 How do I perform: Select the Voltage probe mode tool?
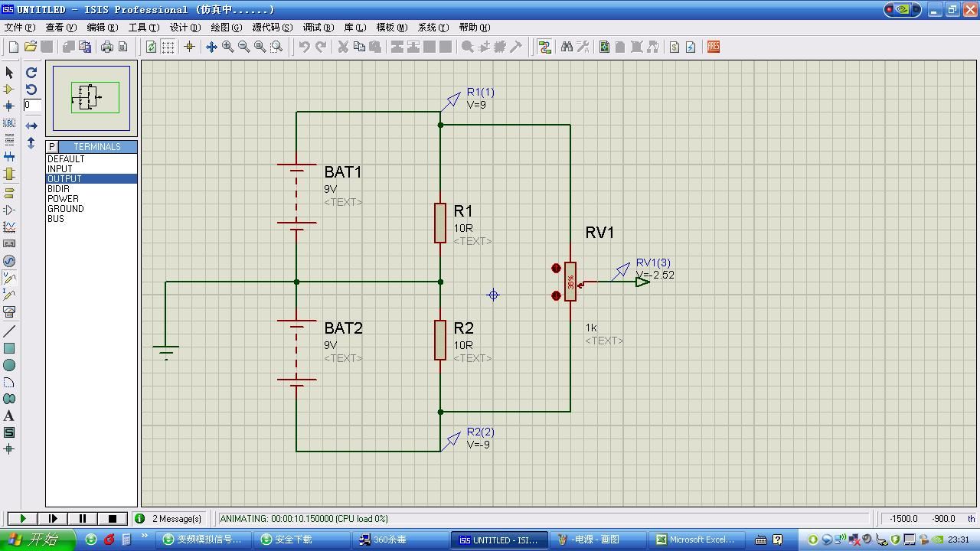point(9,278)
